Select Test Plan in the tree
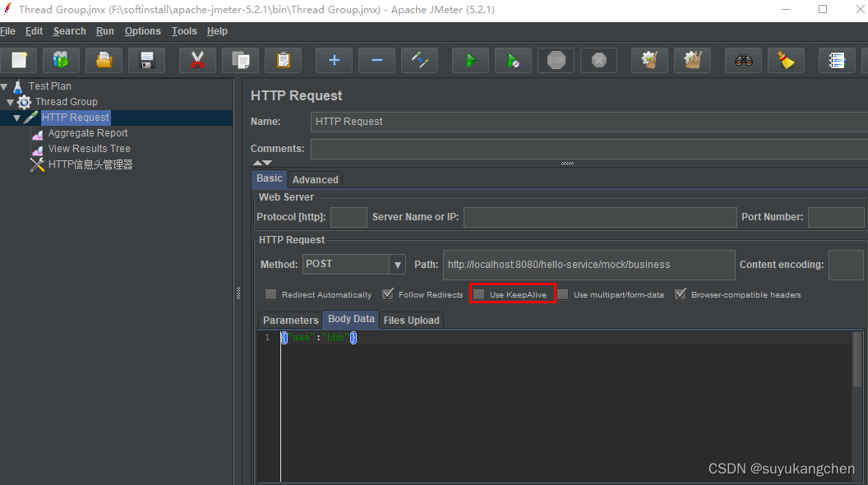868x485 pixels. pos(50,85)
